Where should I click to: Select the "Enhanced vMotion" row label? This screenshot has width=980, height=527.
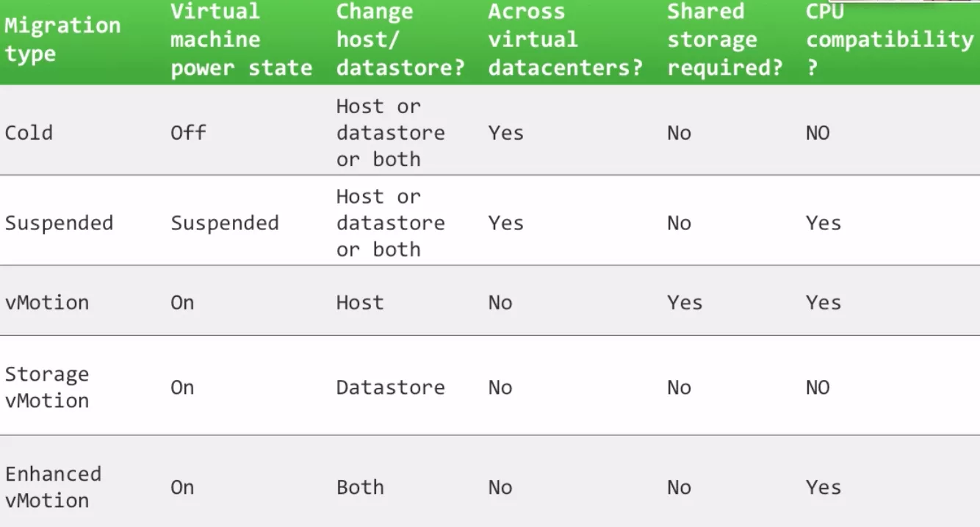click(53, 487)
